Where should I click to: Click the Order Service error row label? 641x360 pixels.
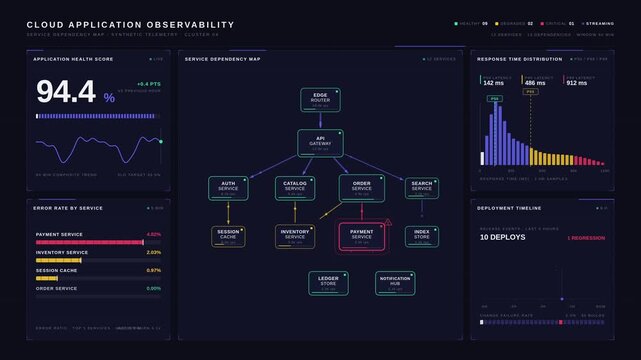(56, 288)
